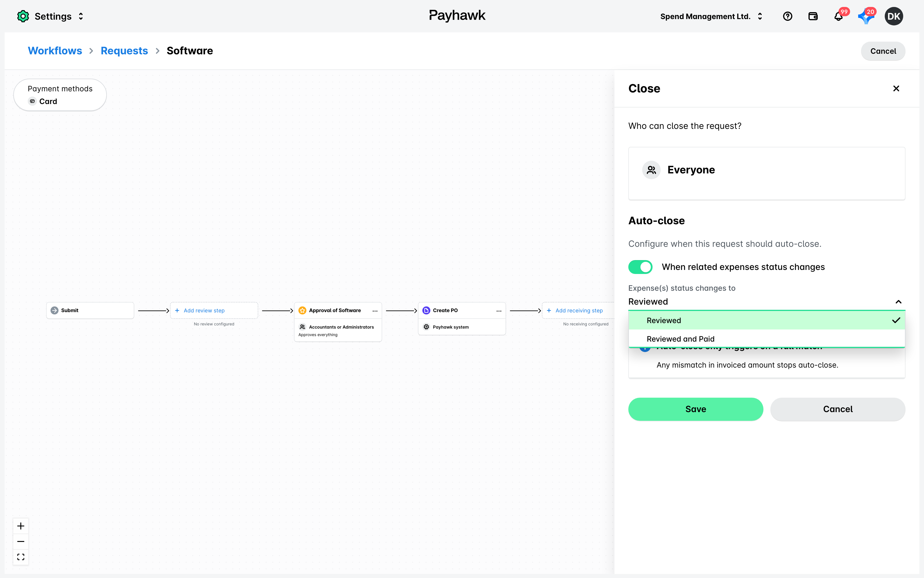This screenshot has height=578, width=924.
Task: Click Payhawk system gear icon
Action: (426, 327)
